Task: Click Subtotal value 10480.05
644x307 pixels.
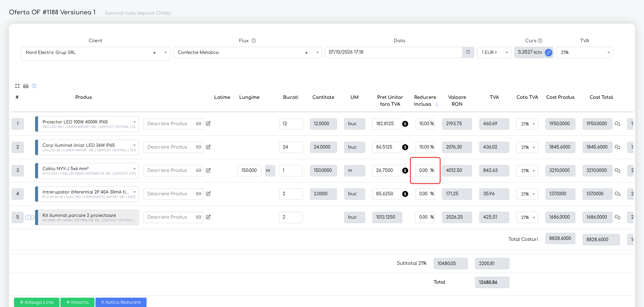Action: 451,264
